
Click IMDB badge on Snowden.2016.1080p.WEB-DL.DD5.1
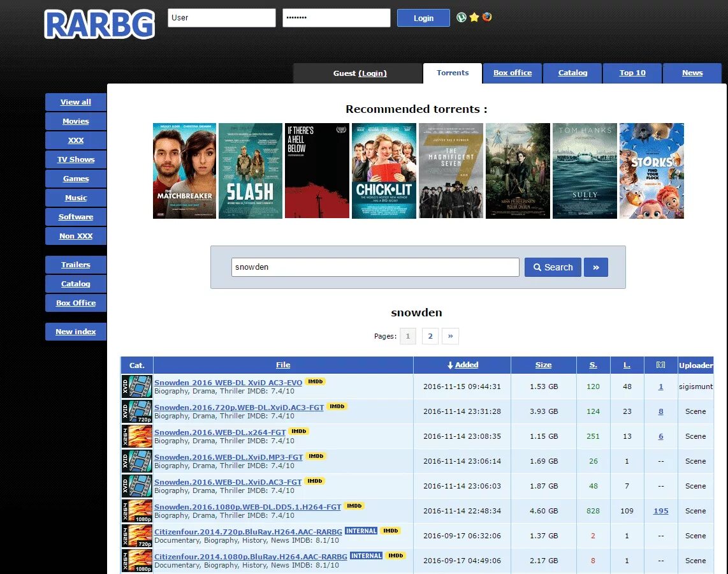pos(354,506)
